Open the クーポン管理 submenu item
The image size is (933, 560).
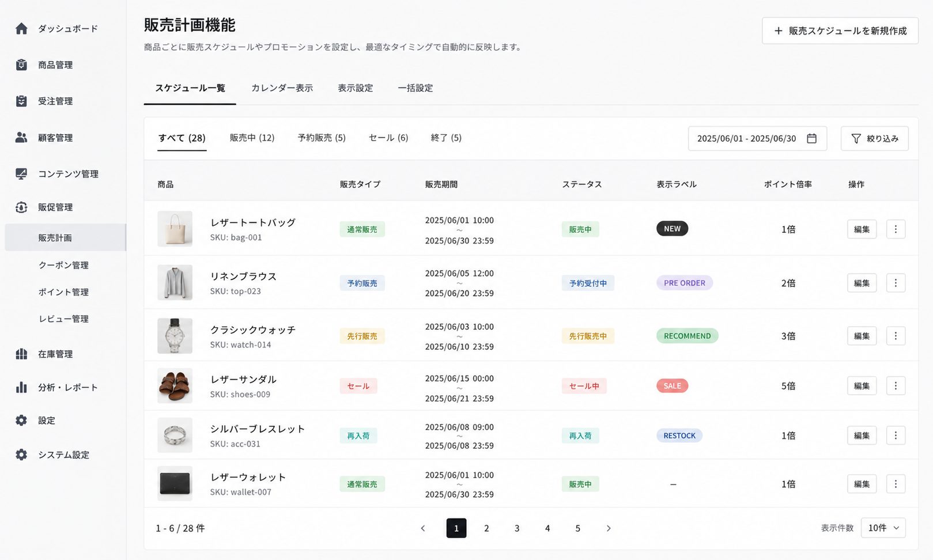pos(63,265)
